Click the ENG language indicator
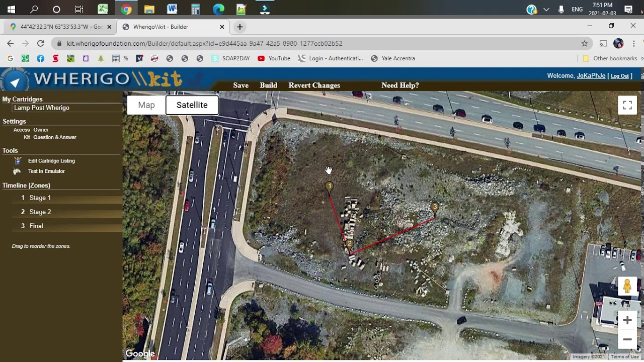Viewport: 644px width, 362px height. [577, 9]
